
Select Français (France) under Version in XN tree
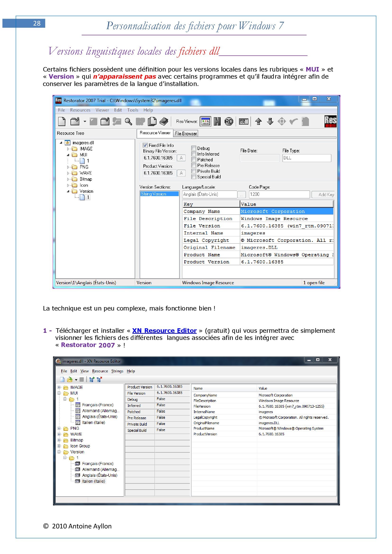[x=98, y=464]
